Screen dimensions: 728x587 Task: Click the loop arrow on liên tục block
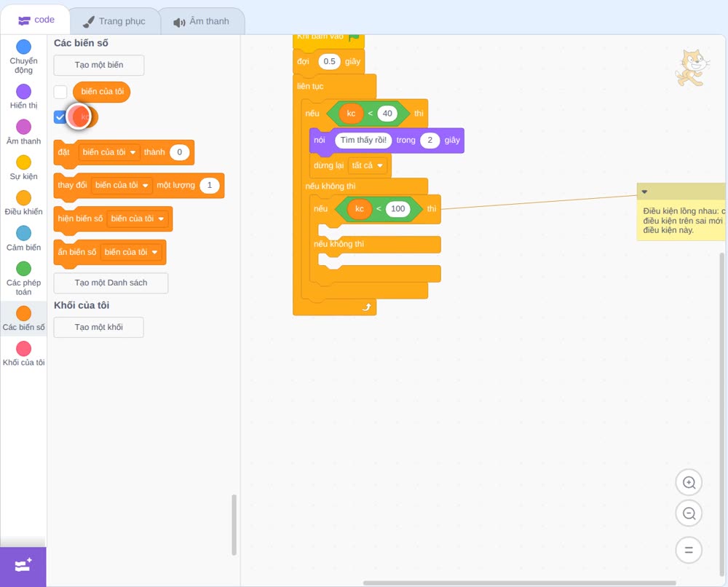(367, 307)
